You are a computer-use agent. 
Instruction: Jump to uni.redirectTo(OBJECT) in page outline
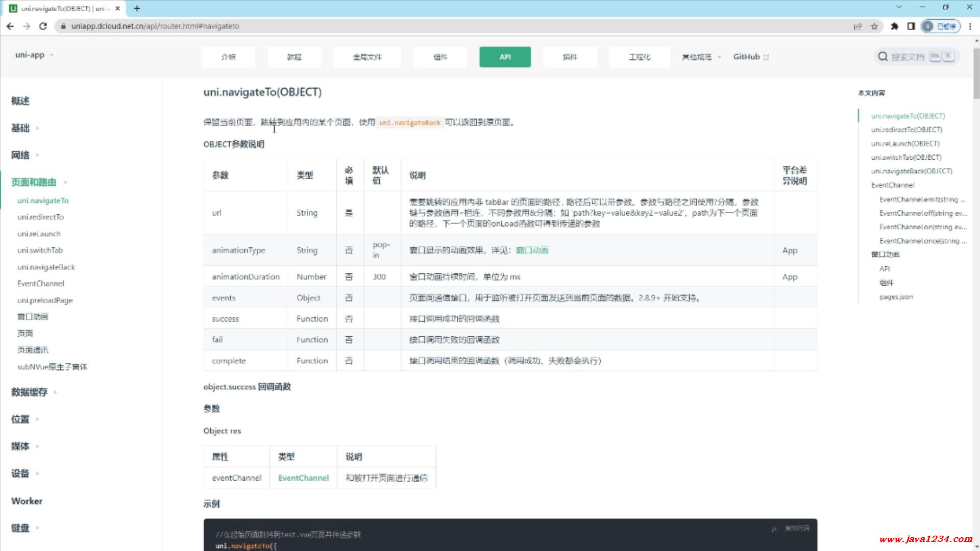click(906, 130)
